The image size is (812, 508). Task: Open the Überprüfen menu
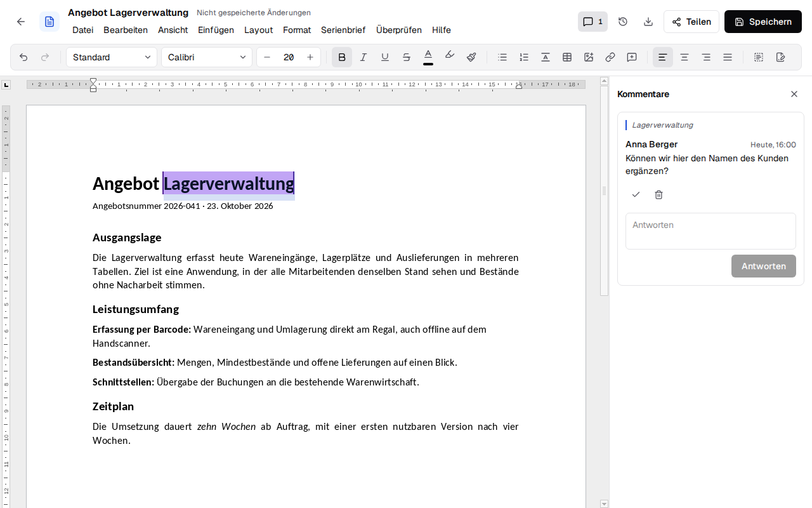[x=399, y=30]
